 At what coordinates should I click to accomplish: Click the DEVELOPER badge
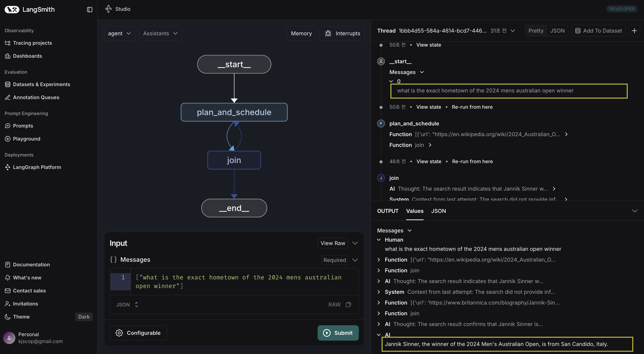point(622,9)
